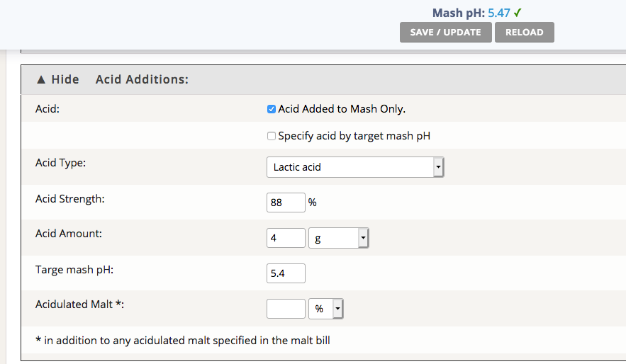Click the green mash pH checkmark icon
626x364 pixels.
pos(518,13)
